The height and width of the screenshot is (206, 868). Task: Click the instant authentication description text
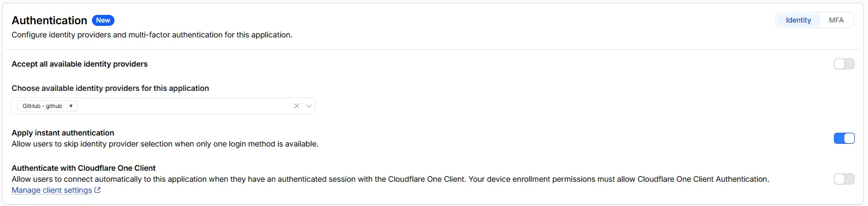pyautogui.click(x=165, y=144)
